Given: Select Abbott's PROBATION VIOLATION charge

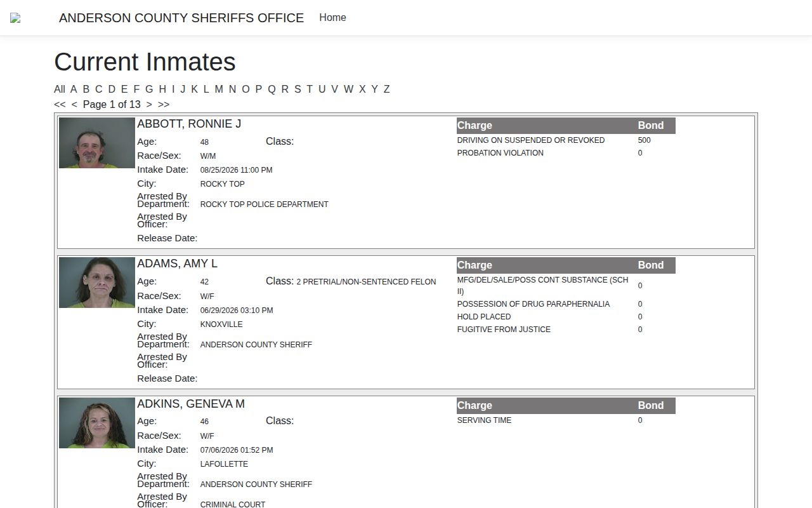Looking at the screenshot, I should point(501,153).
